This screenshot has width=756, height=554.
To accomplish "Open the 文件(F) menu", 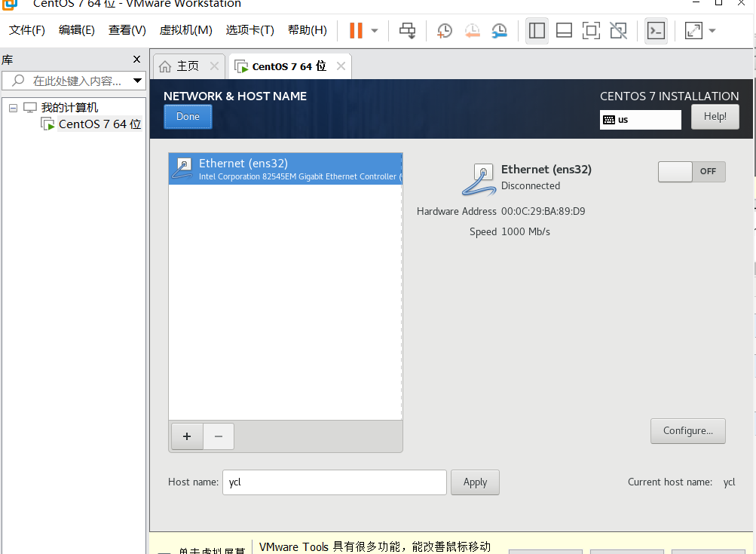I will (x=27, y=30).
